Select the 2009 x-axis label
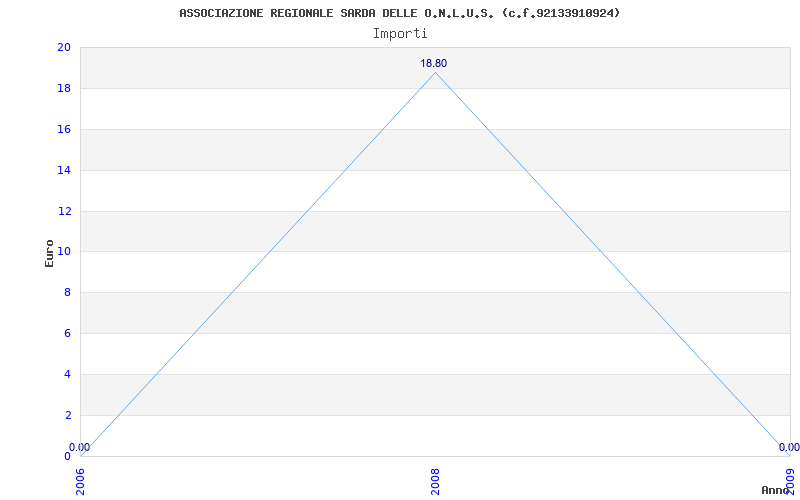800x500 pixels. click(790, 482)
